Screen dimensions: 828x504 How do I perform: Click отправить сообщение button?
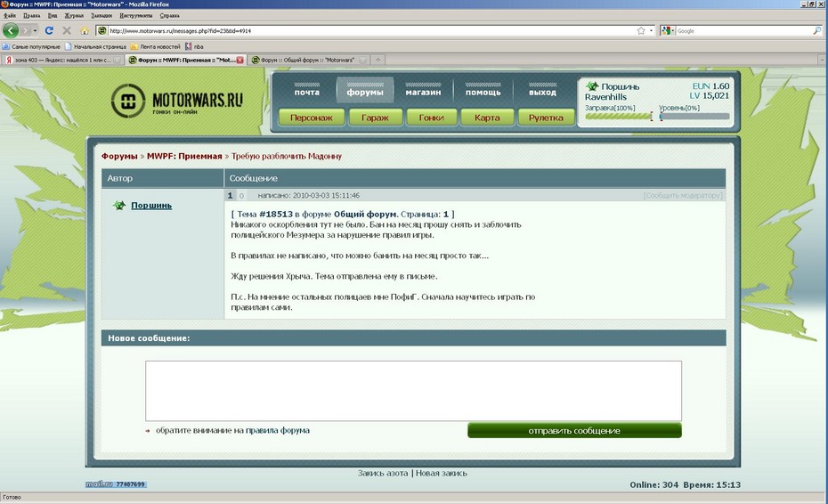tap(574, 431)
